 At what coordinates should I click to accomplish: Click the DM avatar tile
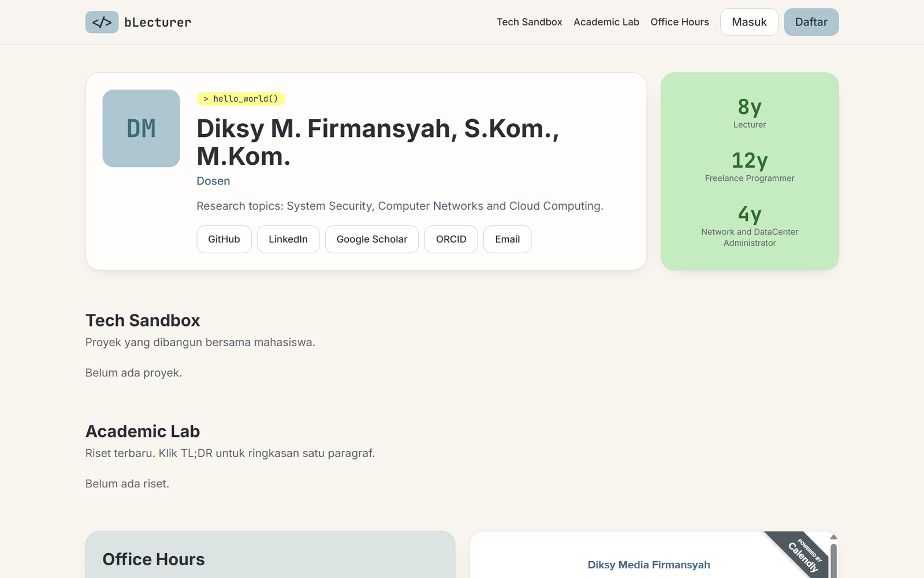click(x=141, y=128)
